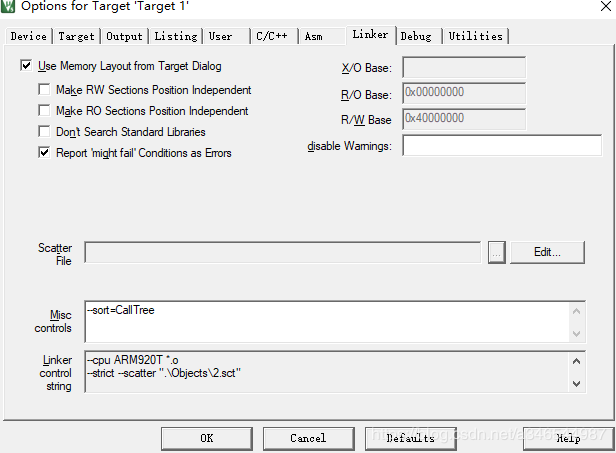Confirm settings with OK button
616x453 pixels.
click(x=207, y=438)
